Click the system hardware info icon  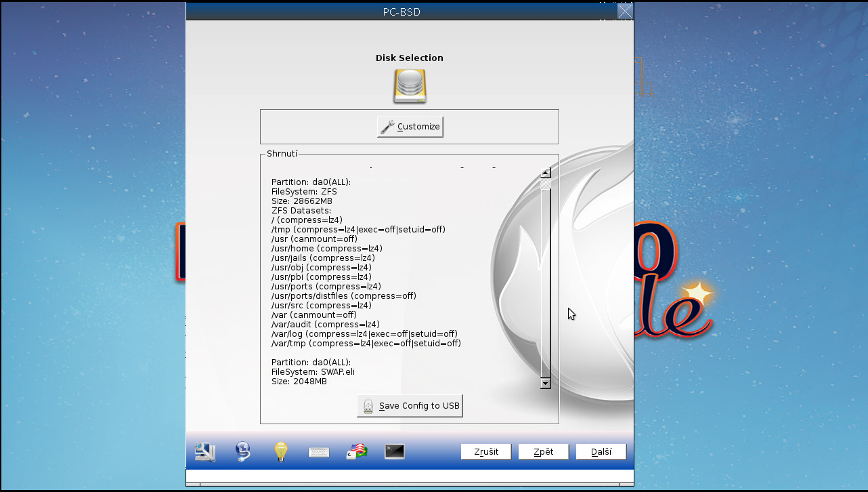[204, 451]
